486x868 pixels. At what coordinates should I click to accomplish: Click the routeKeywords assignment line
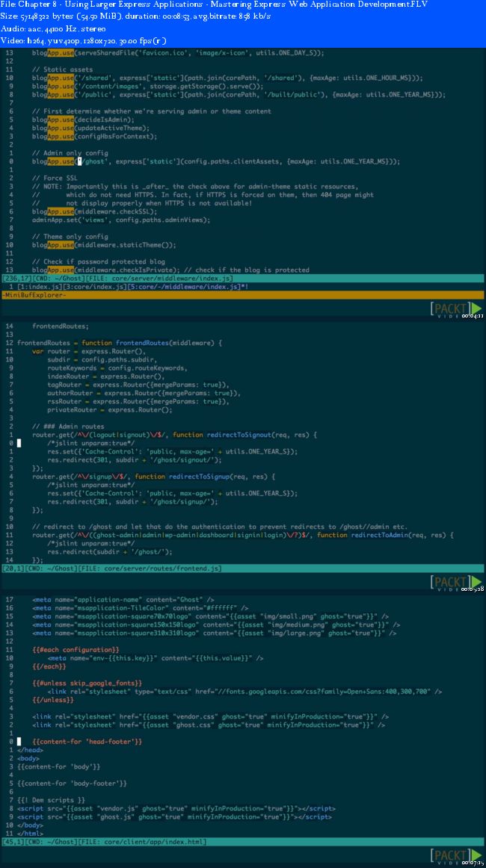117,368
